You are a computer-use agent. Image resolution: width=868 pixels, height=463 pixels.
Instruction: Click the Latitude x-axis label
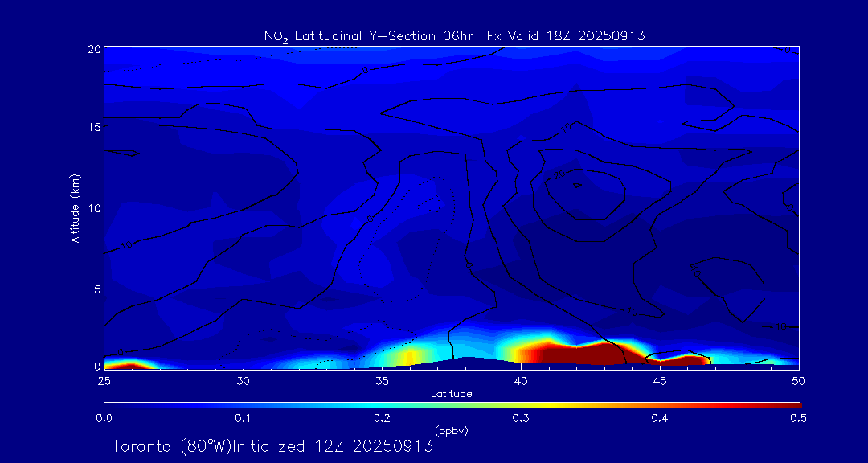coord(450,394)
